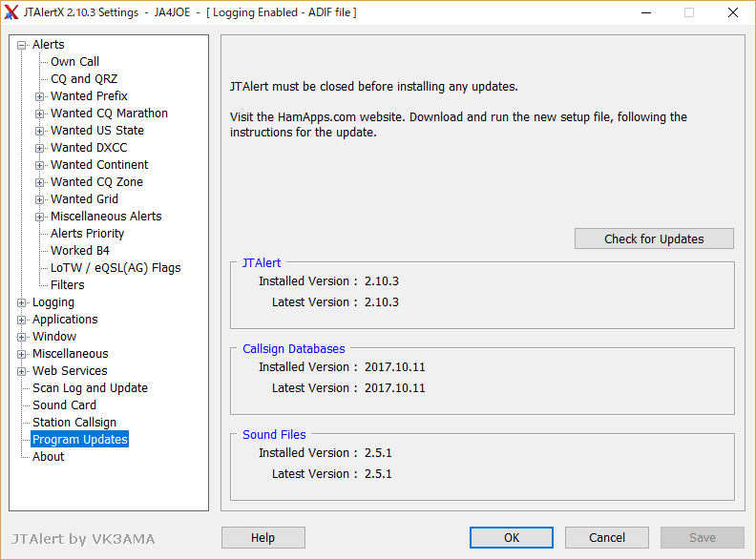Click the JTAlert group heading
The width and height of the screenshot is (756, 560).
(262, 263)
